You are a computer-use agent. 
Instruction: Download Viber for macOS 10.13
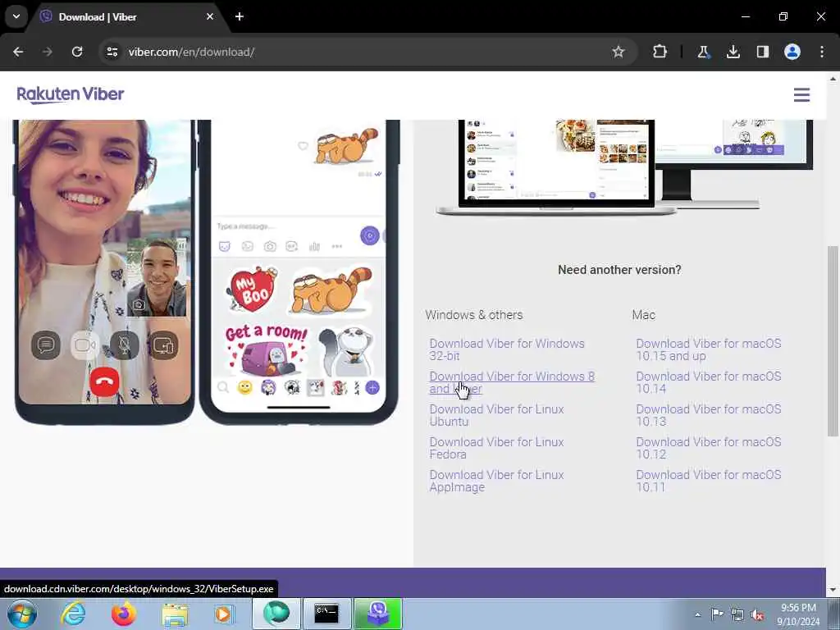point(708,415)
